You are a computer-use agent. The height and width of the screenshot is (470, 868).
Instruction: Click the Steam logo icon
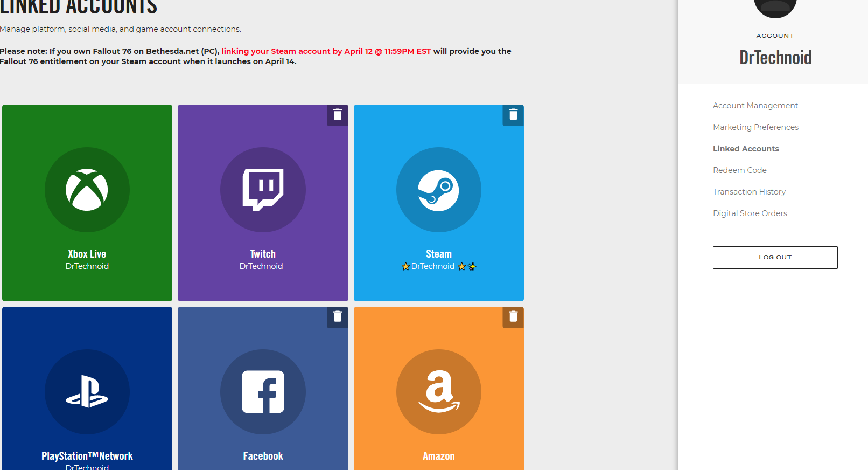pyautogui.click(x=439, y=190)
